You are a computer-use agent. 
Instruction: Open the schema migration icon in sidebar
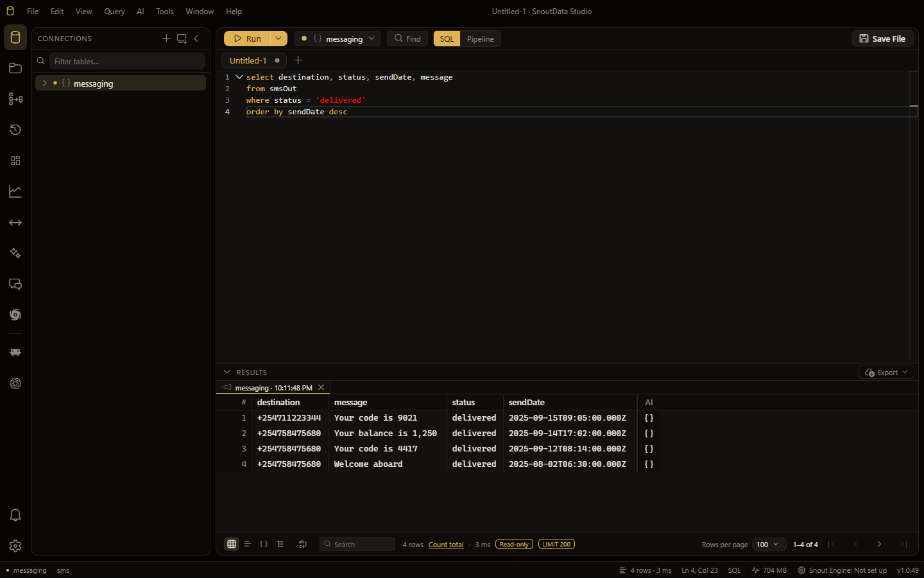tap(15, 99)
